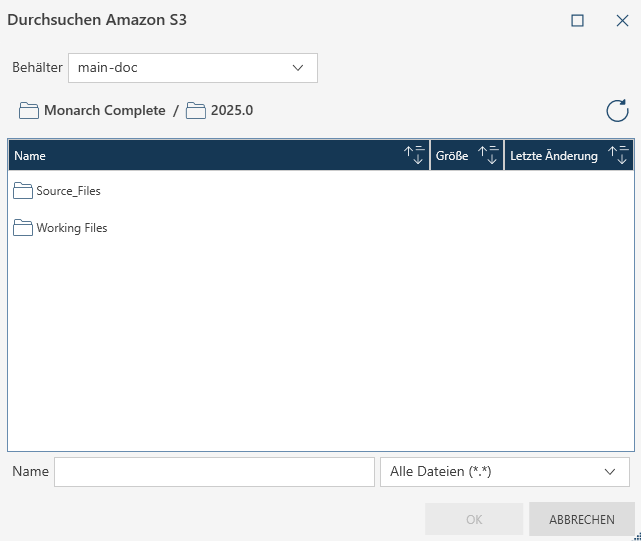
Task: Click the refresh icon to reload folder
Action: (x=617, y=111)
